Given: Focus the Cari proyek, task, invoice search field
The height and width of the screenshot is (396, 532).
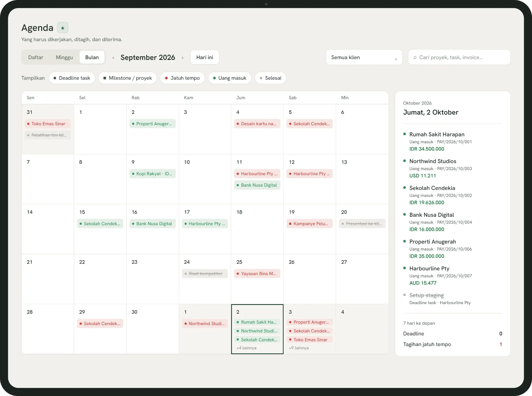Looking at the screenshot, I should click(459, 57).
